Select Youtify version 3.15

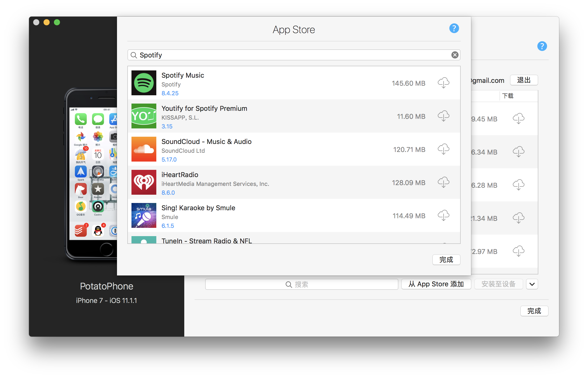(167, 126)
